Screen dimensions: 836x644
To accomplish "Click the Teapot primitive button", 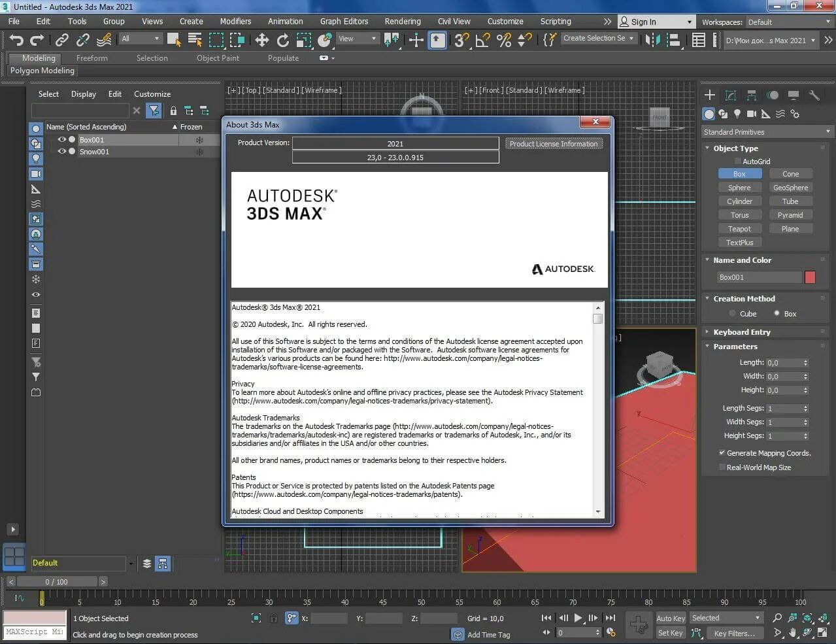I will tap(739, 229).
